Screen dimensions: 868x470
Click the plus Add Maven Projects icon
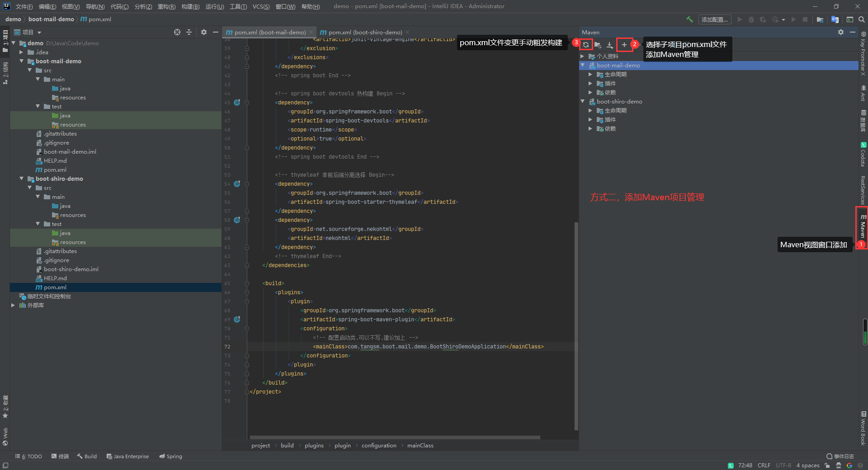coord(624,45)
